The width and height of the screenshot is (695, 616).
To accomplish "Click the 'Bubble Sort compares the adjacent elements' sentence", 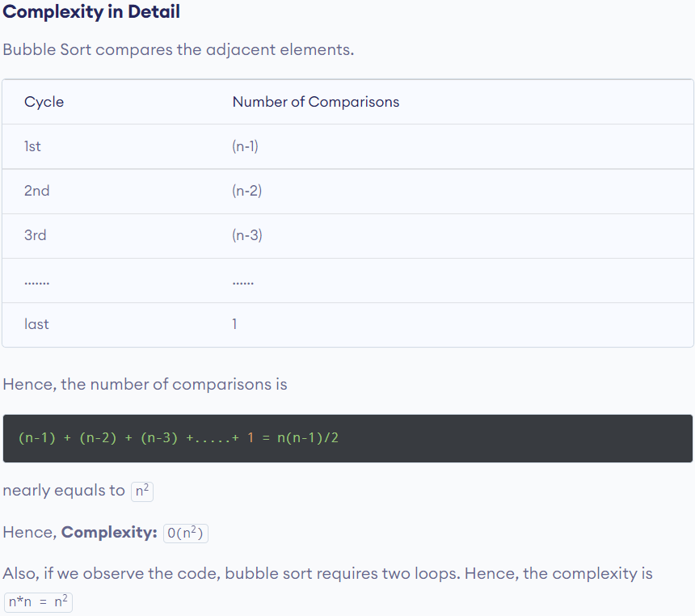I will (178, 49).
